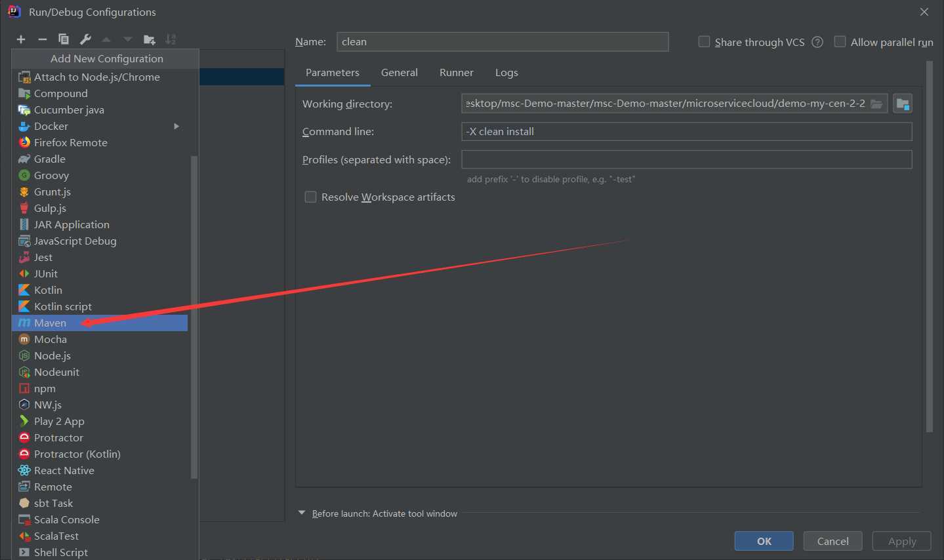Select Jest configuration type

(100, 257)
